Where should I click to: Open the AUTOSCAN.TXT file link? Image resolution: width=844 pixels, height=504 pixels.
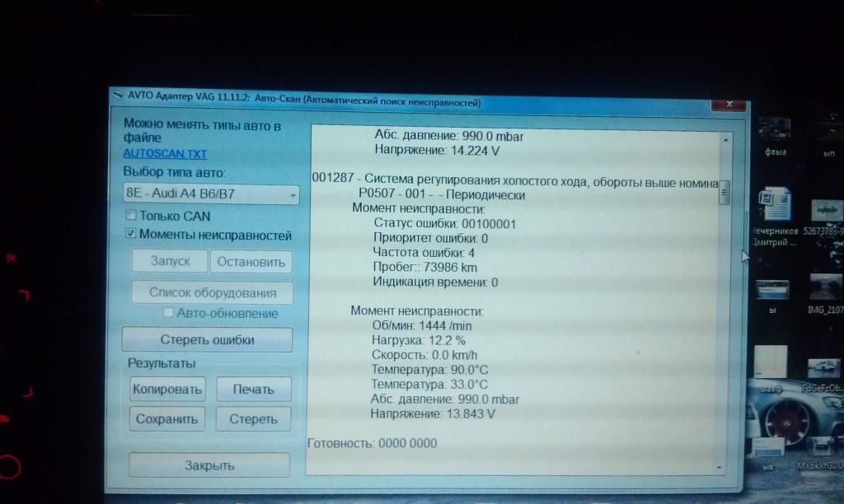point(165,153)
